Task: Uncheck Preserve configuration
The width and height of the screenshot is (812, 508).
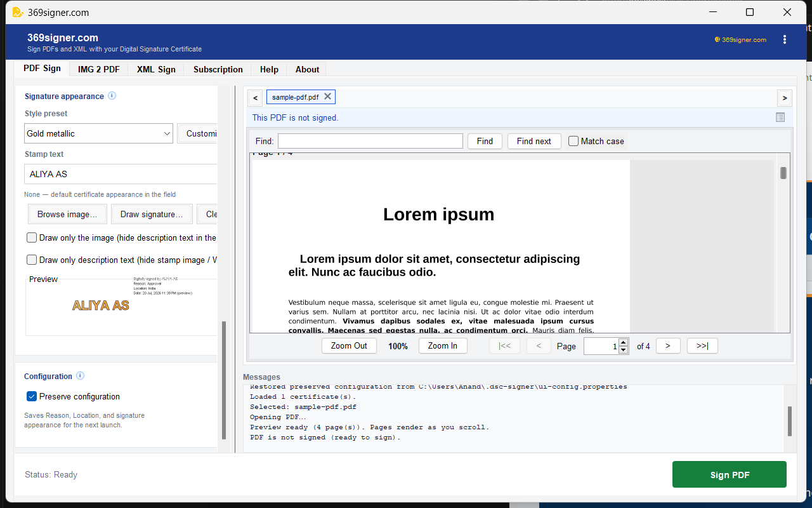Action: (x=32, y=396)
